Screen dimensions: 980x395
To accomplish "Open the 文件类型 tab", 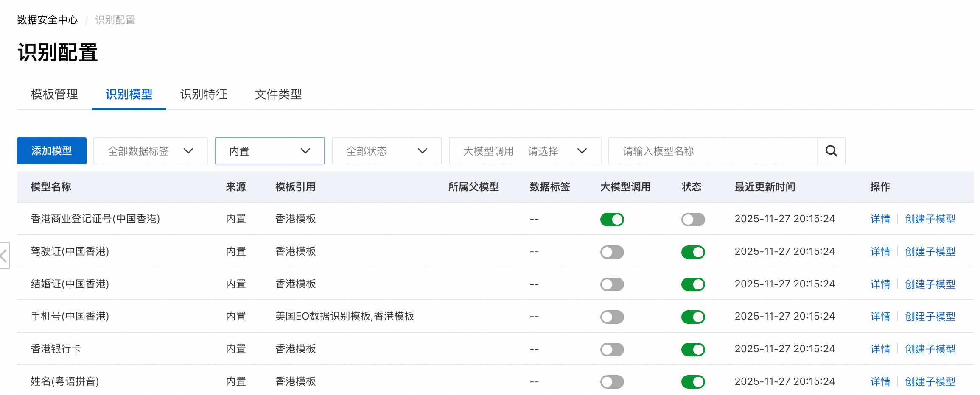I will [x=278, y=94].
